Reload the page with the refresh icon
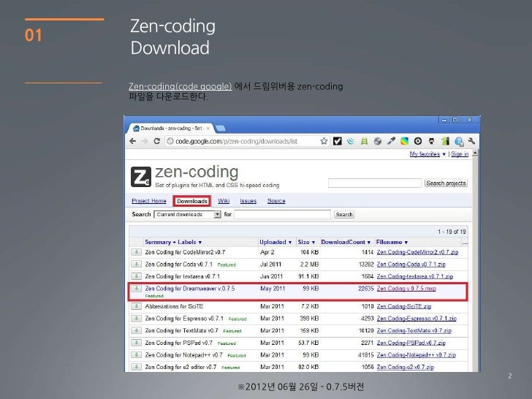 (156, 141)
